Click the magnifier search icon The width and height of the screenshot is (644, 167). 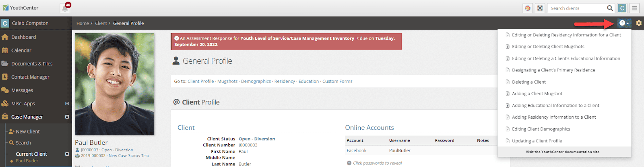[610, 8]
